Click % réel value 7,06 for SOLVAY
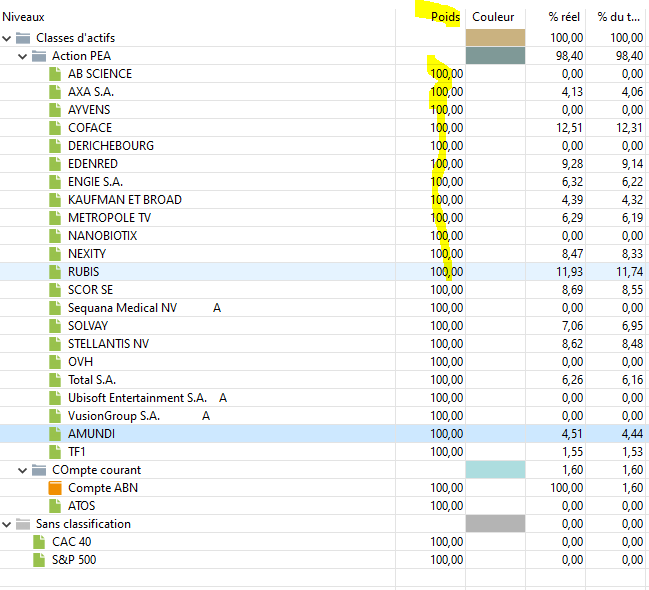The image size is (649, 590). point(572,326)
